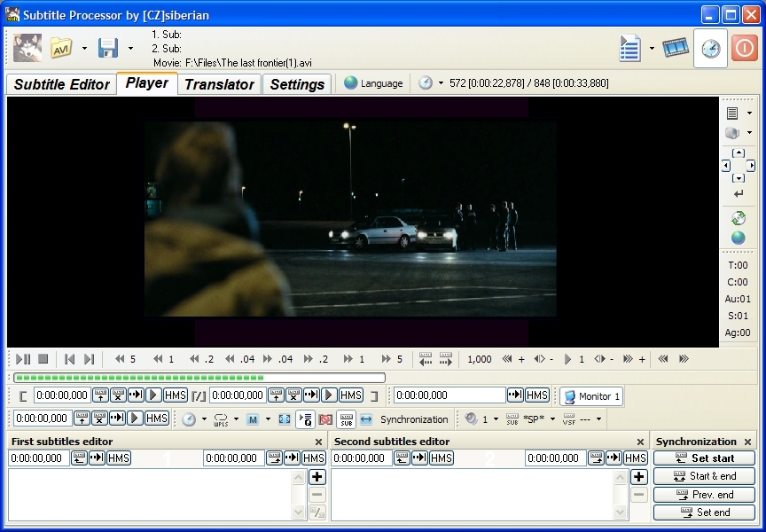Click the right arrow of the navigation pad
766x532 pixels.
[751, 166]
